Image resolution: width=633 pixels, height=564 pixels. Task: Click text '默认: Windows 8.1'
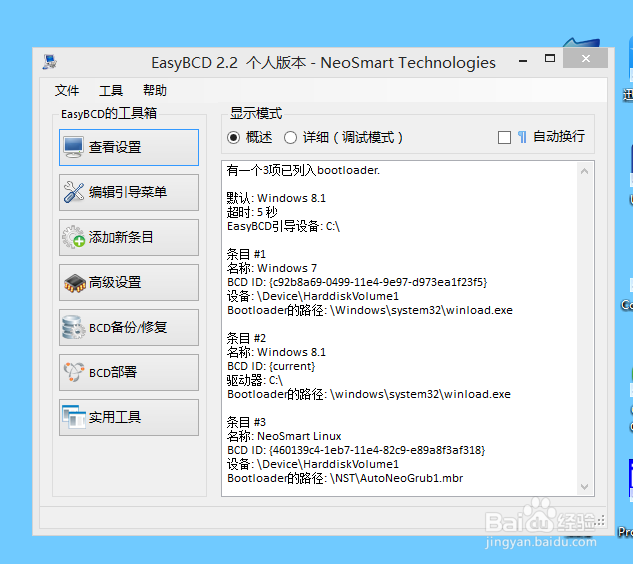point(276,198)
